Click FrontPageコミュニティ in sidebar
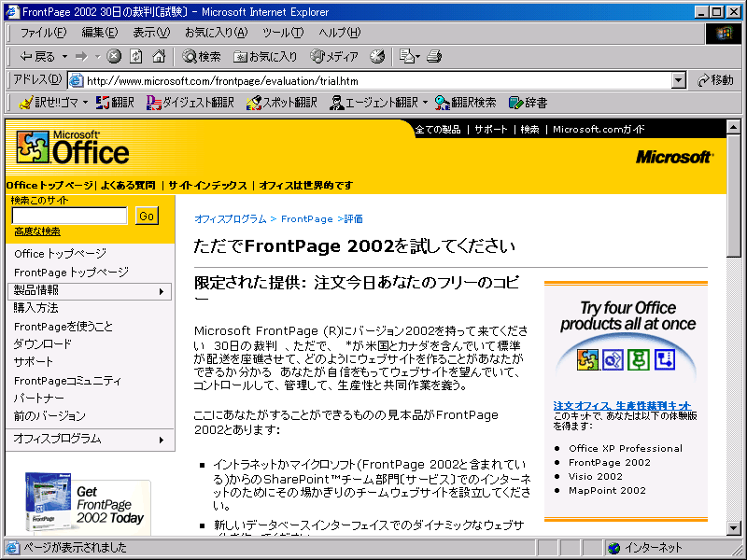The image size is (747, 560). click(x=67, y=381)
